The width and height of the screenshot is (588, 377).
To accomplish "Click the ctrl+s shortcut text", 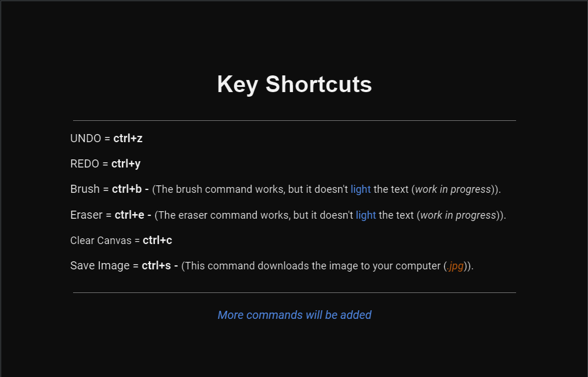I will point(156,265).
